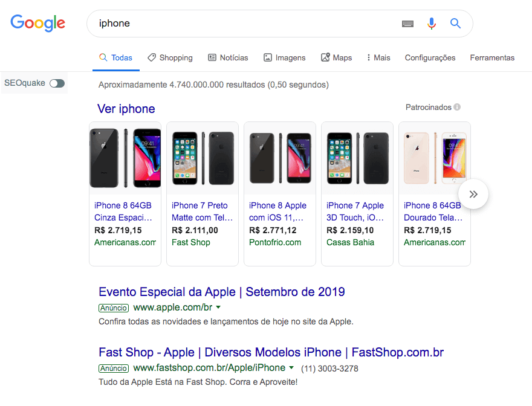The width and height of the screenshot is (532, 406).
Task: Open iPhone 7 Apple 3D Touch listing
Action: tap(355, 211)
